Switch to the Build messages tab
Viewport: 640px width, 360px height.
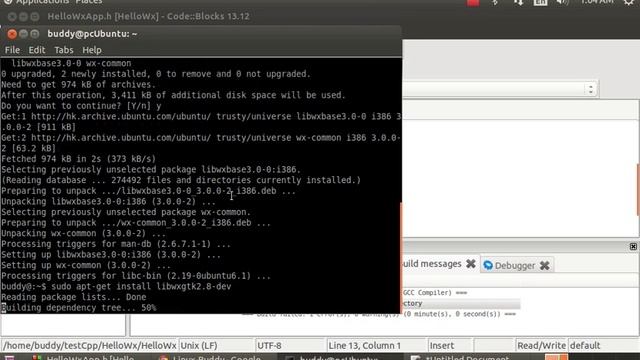click(x=431, y=264)
